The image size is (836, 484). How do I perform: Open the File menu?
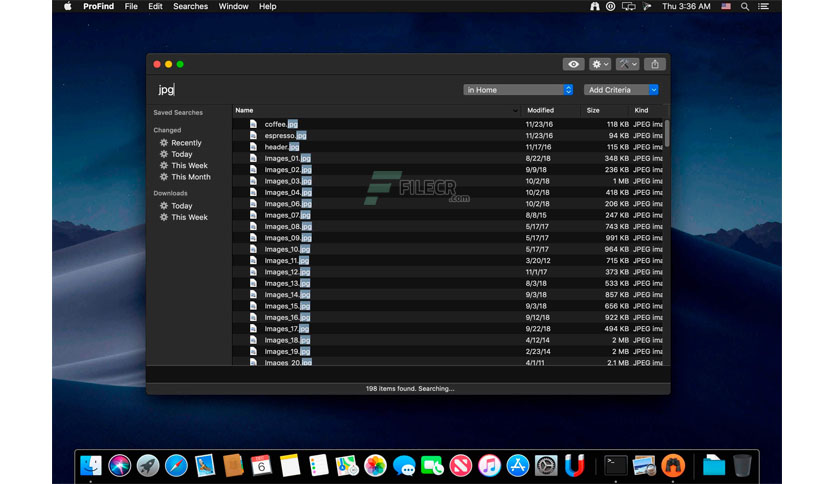tap(131, 6)
